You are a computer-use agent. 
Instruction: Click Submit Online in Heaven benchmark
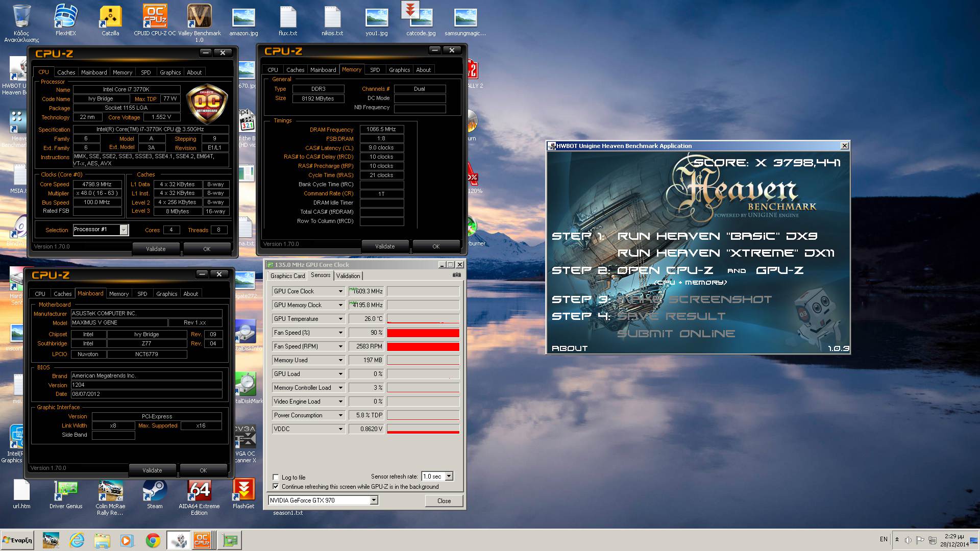click(x=676, y=334)
